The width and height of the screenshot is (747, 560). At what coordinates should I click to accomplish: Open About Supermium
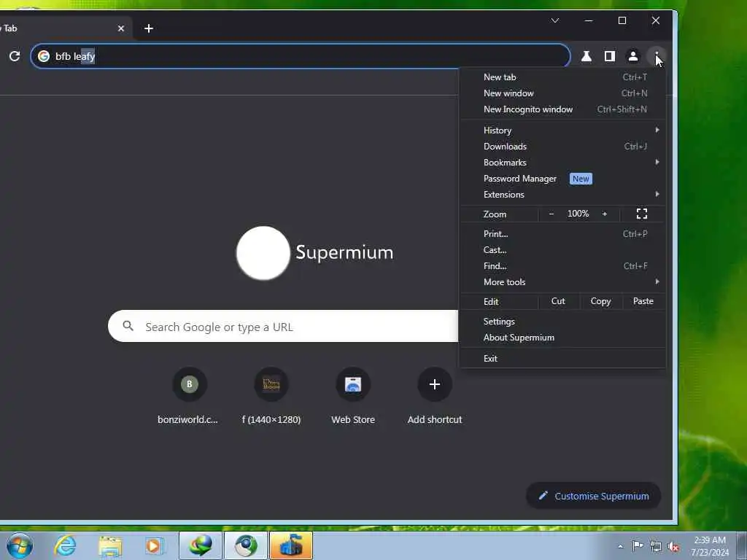562,338
